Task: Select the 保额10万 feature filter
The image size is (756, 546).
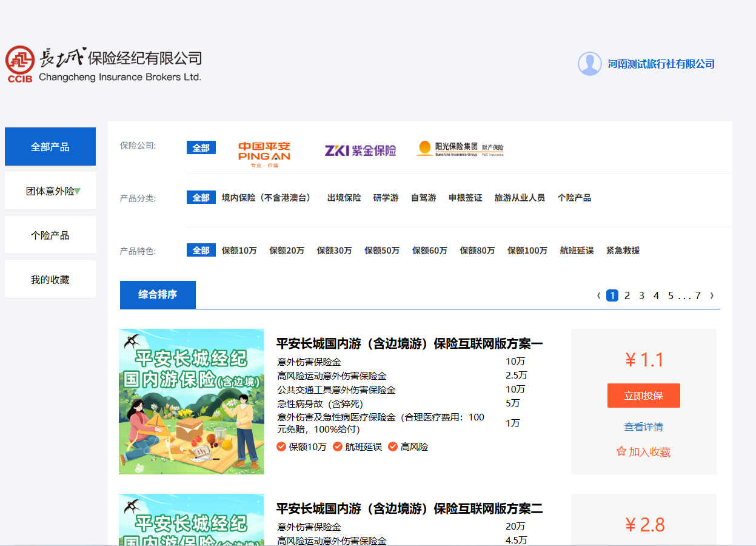Action: point(239,251)
